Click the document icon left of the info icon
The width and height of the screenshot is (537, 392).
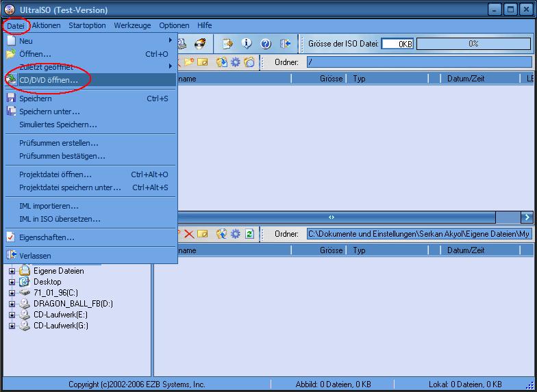[227, 44]
